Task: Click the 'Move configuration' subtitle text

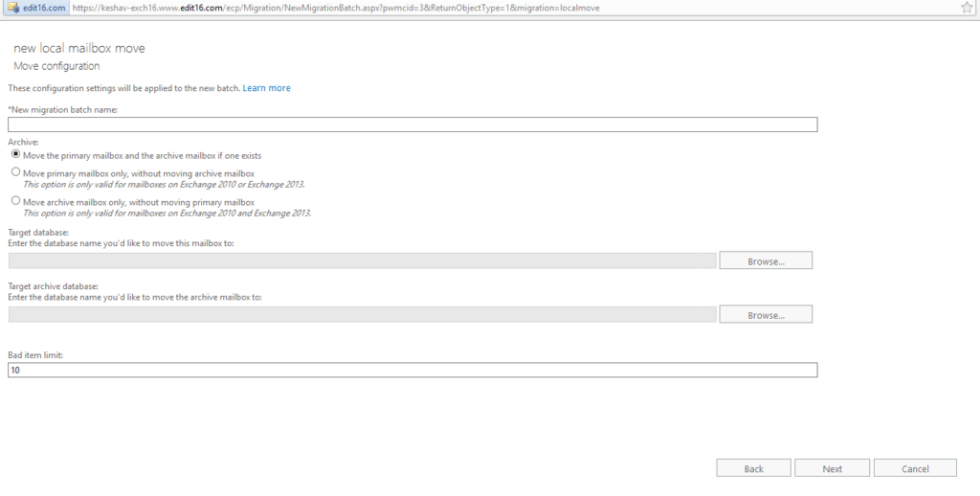Action: pos(56,66)
